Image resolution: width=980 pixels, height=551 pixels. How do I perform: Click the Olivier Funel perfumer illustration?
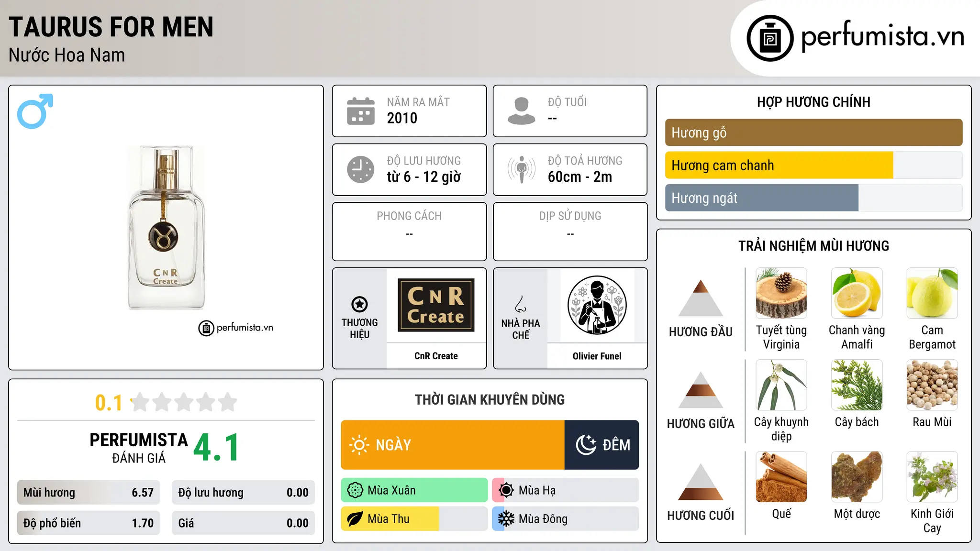[597, 305]
